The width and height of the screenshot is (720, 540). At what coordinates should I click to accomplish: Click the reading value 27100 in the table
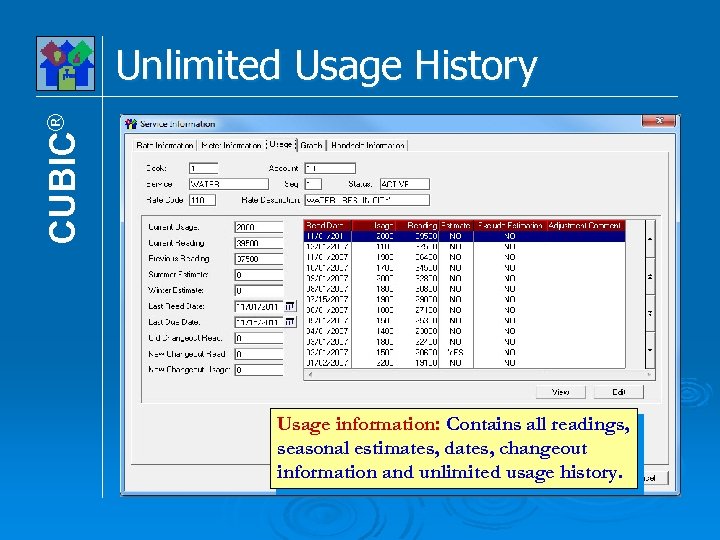[x=426, y=310]
